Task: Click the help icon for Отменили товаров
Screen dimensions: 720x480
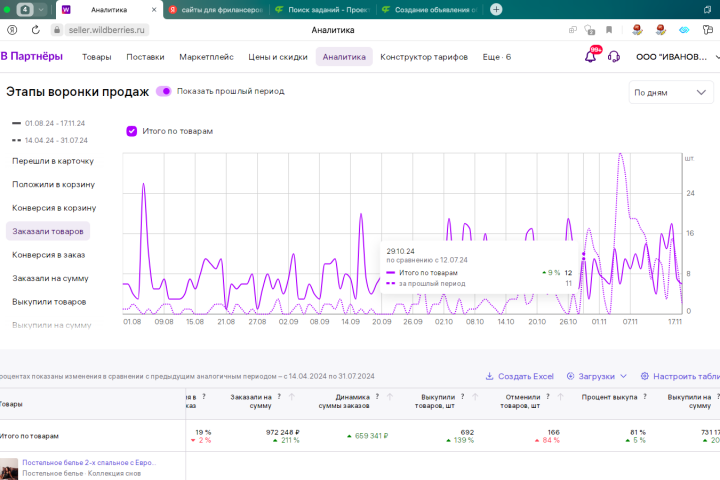Action: [x=548, y=396]
